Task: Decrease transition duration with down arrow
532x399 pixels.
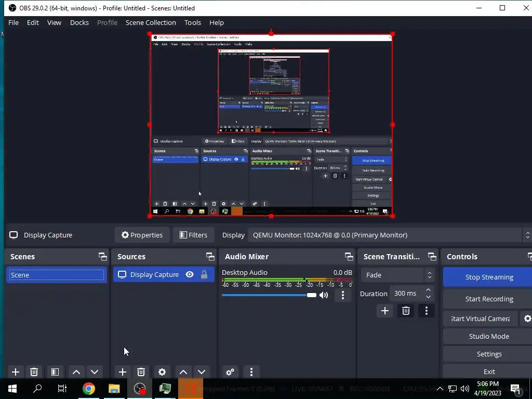Action: pyautogui.click(x=428, y=297)
